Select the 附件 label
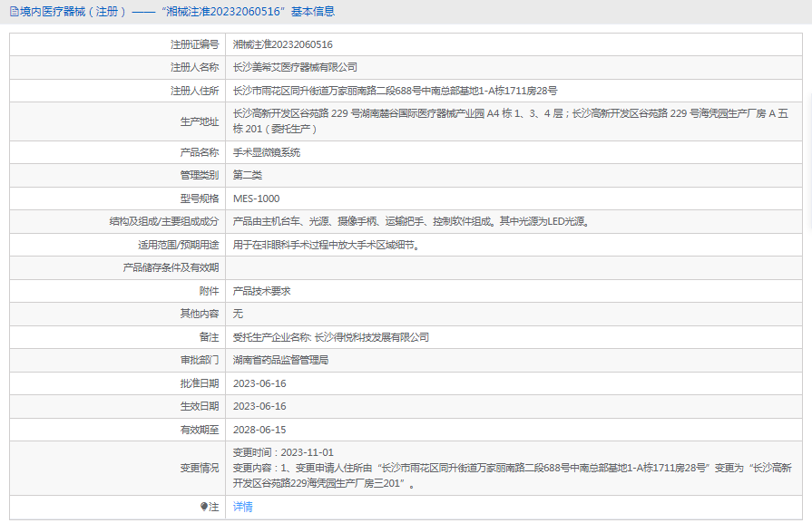812x523 pixels. click(210, 291)
